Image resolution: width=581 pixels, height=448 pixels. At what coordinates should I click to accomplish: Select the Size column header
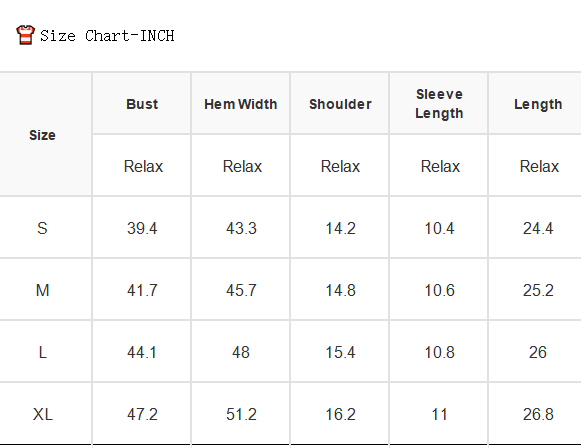coord(42,135)
